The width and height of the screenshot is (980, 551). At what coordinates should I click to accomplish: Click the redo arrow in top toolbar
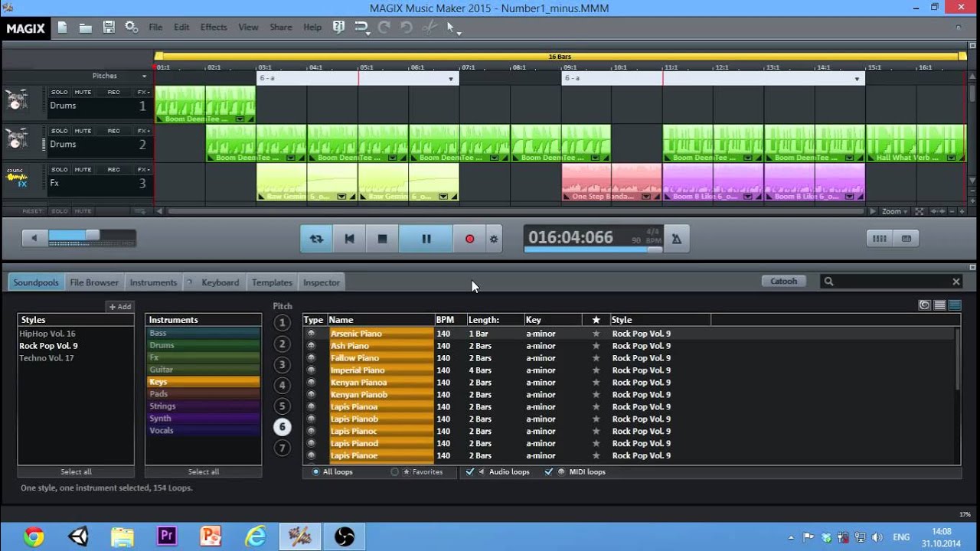[x=384, y=27]
